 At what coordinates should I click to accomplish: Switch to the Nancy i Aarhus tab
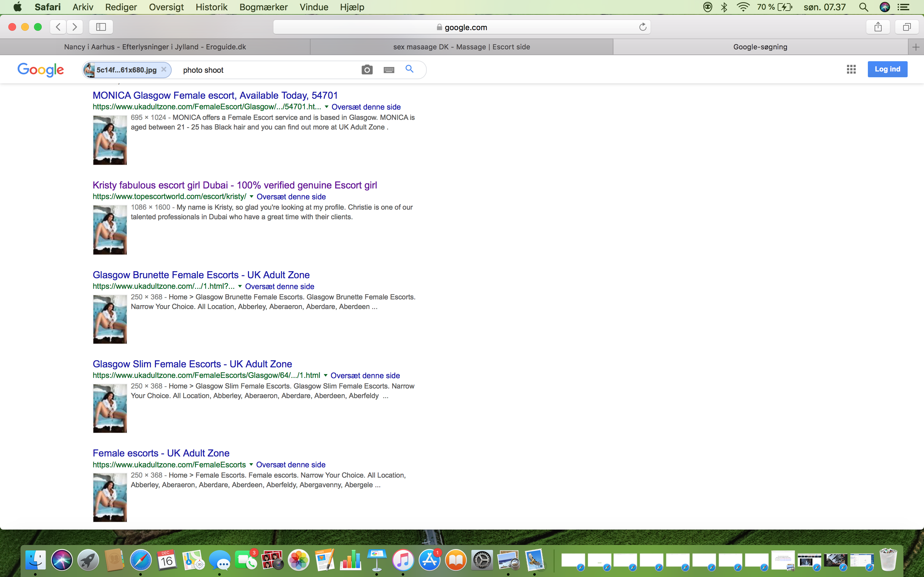click(x=155, y=47)
